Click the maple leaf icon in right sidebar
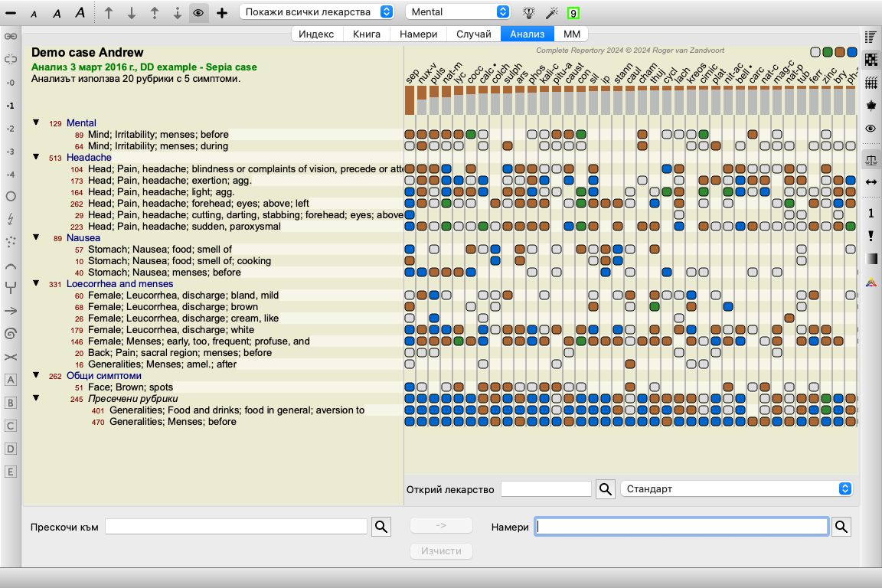Viewport: 882px width, 588px height. click(x=871, y=105)
